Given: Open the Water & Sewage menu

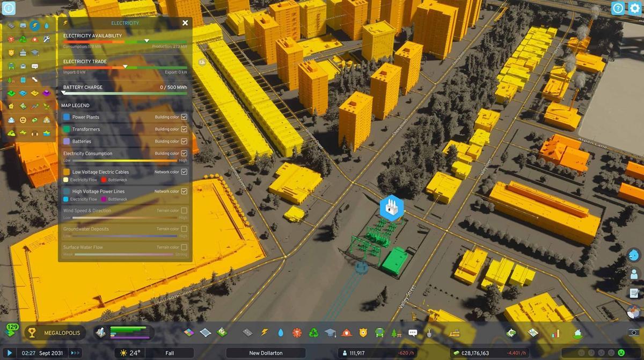Looking at the screenshot, I should coord(280,333).
